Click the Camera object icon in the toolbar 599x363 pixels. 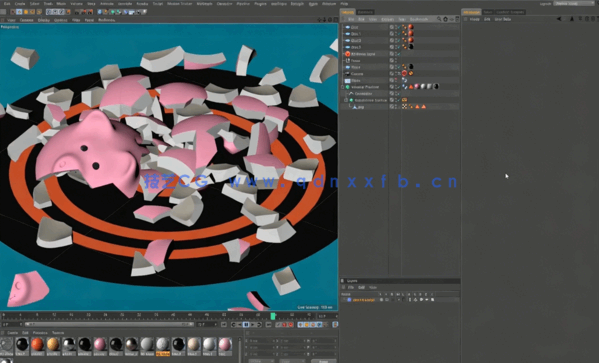[x=138, y=12]
